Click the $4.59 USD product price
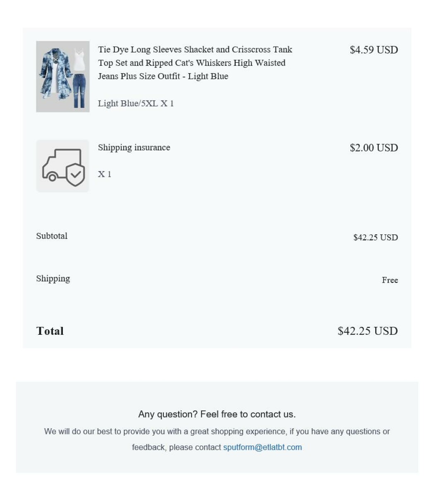448x496 pixels. 374,50
